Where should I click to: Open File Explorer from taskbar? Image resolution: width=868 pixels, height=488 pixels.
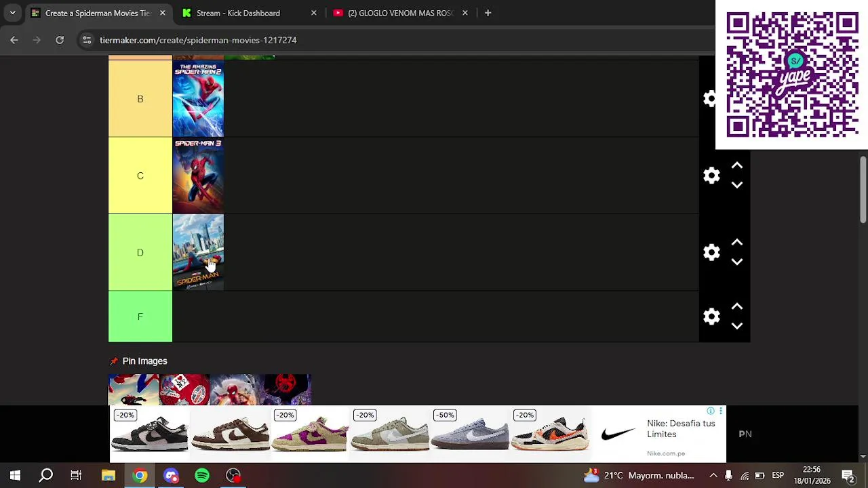(x=108, y=476)
